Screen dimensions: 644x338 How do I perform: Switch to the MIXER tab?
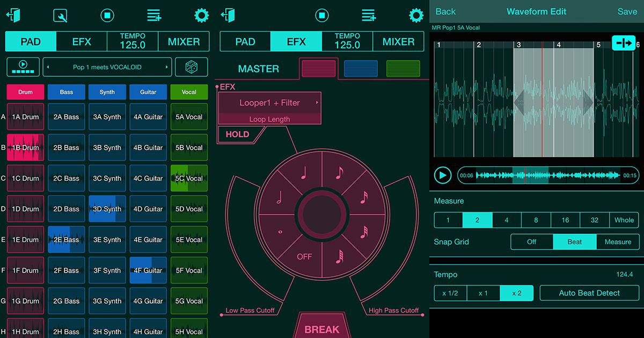tap(184, 41)
